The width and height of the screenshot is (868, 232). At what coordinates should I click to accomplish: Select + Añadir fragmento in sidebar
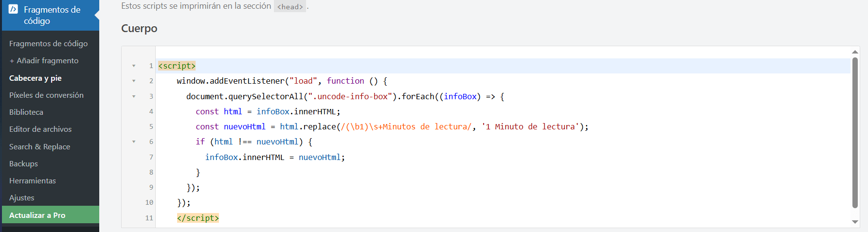44,60
